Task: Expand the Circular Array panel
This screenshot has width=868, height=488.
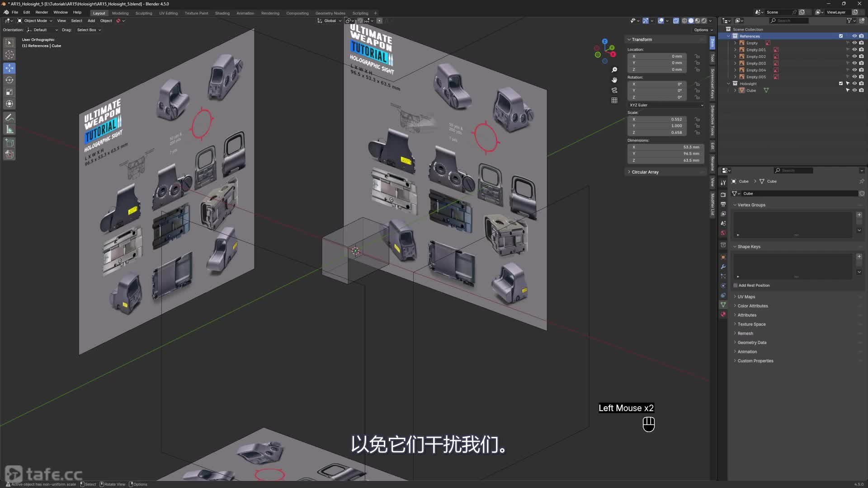Action: tap(645, 172)
